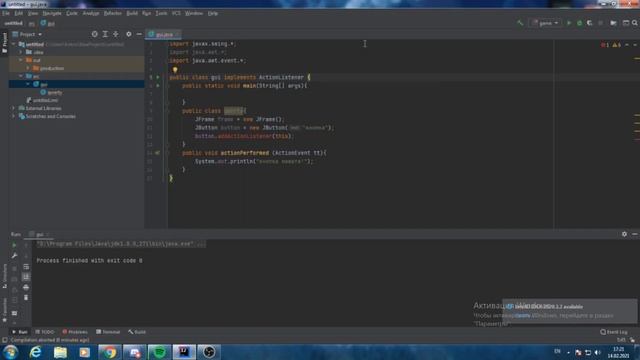Open the VCS menu
This screenshot has height=360, width=640.
point(176,13)
